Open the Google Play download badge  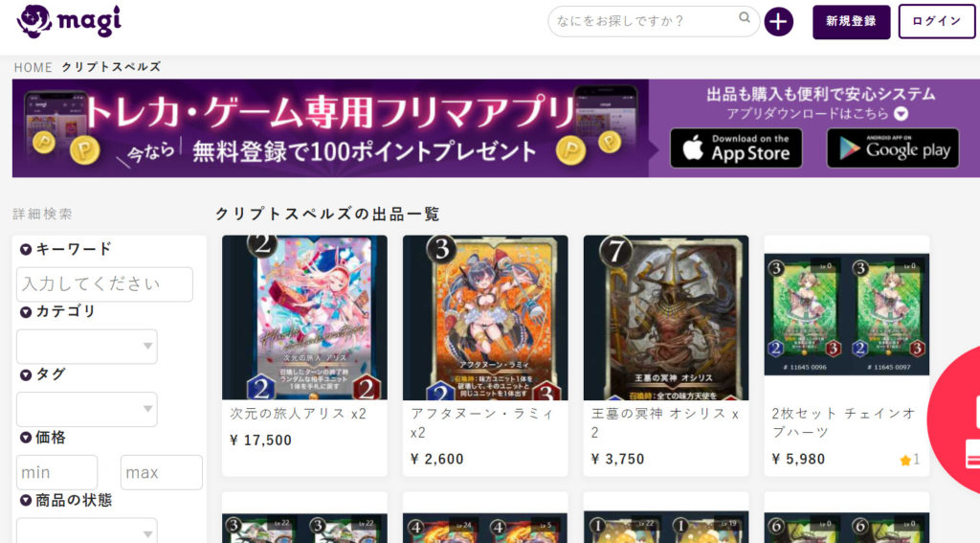click(x=893, y=148)
